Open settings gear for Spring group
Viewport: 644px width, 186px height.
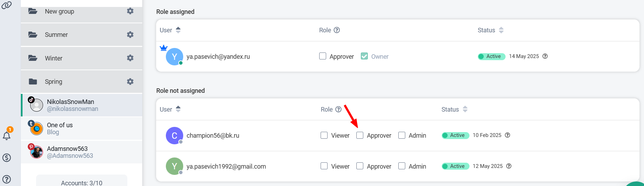tap(130, 81)
